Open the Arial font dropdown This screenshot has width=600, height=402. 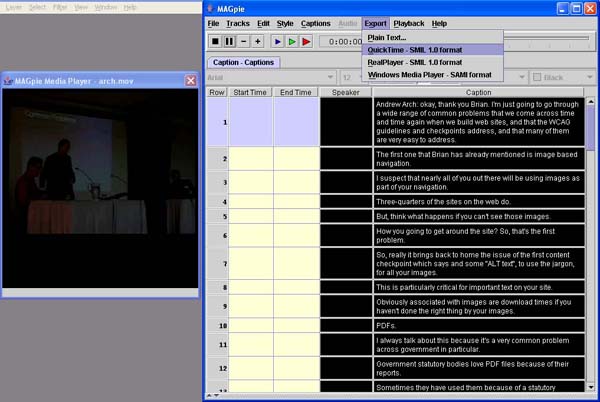pos(271,78)
